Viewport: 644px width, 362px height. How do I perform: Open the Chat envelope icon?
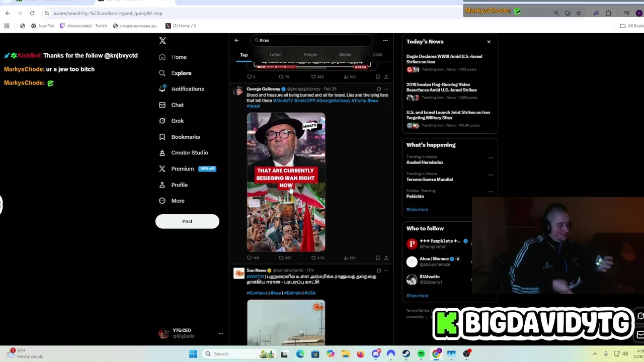click(162, 105)
